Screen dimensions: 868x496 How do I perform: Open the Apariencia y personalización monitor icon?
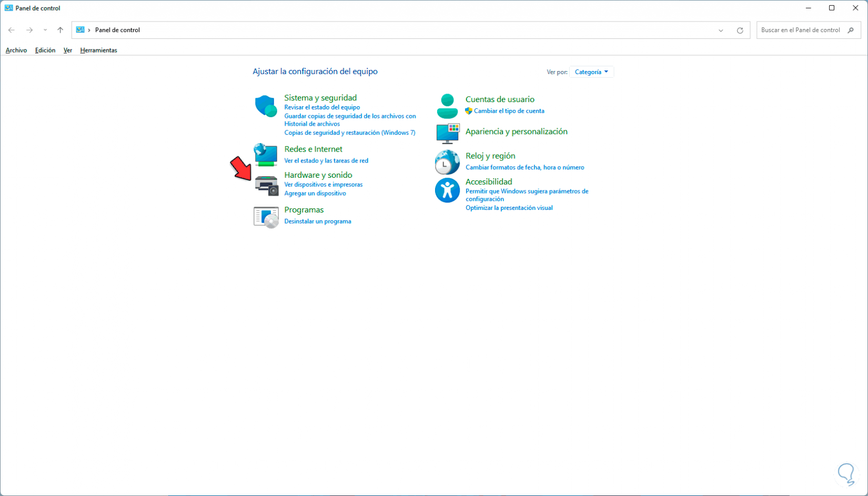pos(448,134)
